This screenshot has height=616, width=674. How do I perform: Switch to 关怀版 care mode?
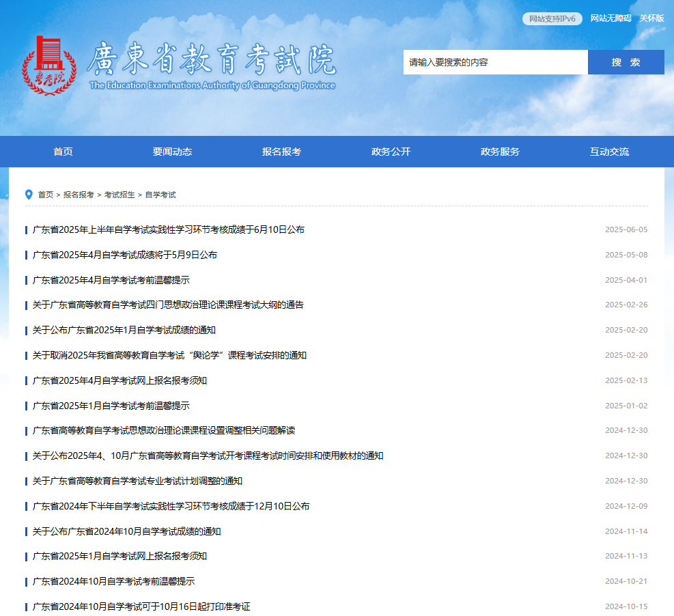(x=651, y=18)
